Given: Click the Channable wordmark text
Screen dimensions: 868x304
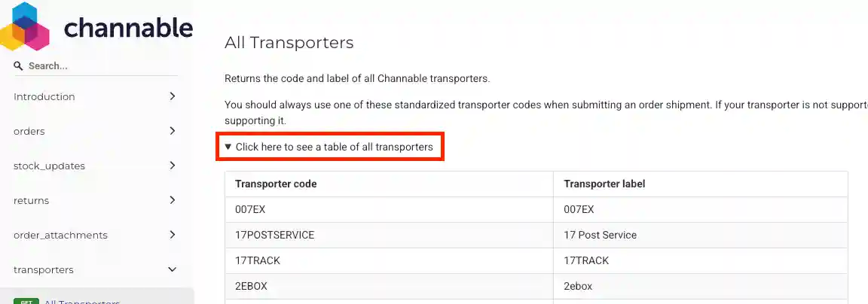Looking at the screenshot, I should click(x=128, y=29).
